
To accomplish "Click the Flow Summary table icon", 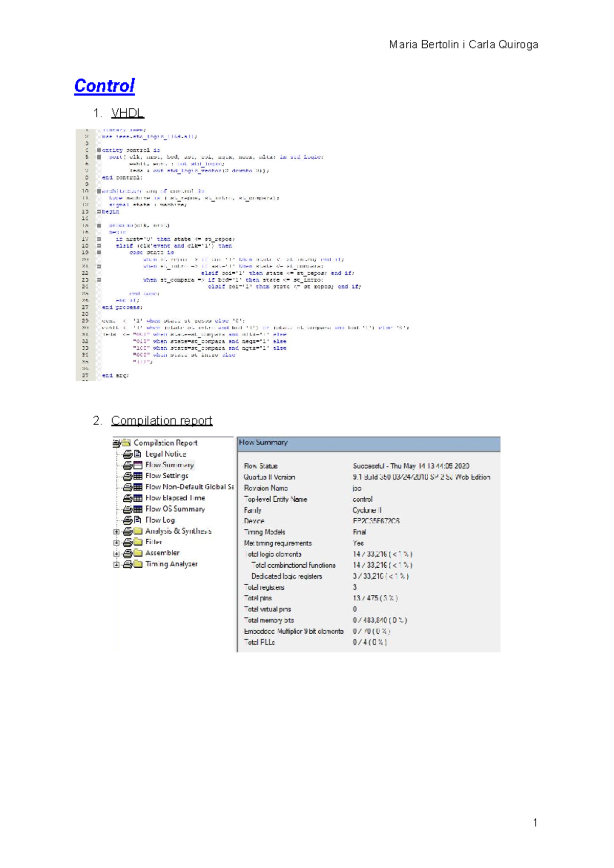I will [138, 465].
